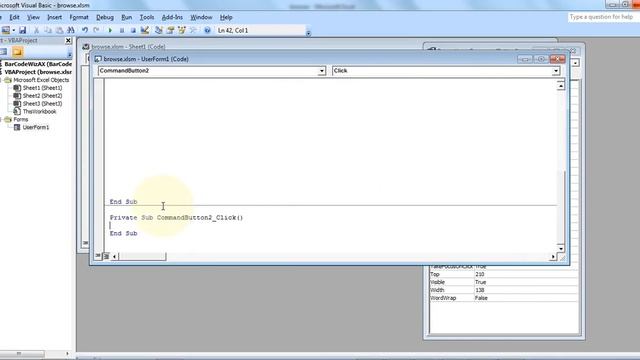Image resolution: width=640 pixels, height=360 pixels.
Task: Click the Insert UserForm icon in the toolbar
Action: (6, 30)
